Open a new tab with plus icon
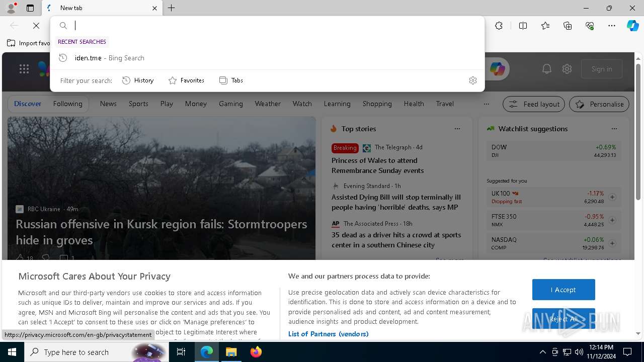644x362 pixels. pyautogui.click(x=172, y=8)
